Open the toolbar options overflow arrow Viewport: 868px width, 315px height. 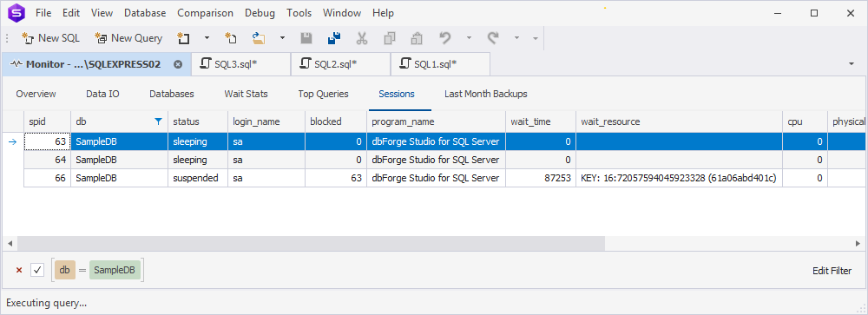pos(536,38)
